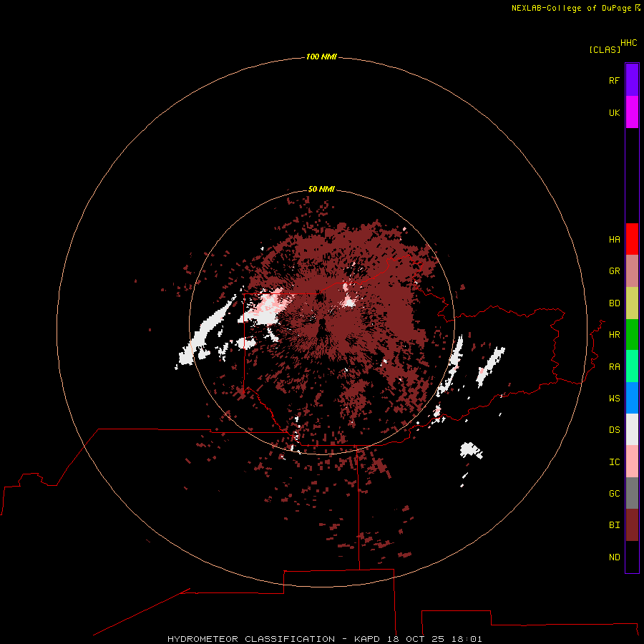The height and width of the screenshot is (644, 644).
Task: Click the BD legend label
Action: pos(614,303)
